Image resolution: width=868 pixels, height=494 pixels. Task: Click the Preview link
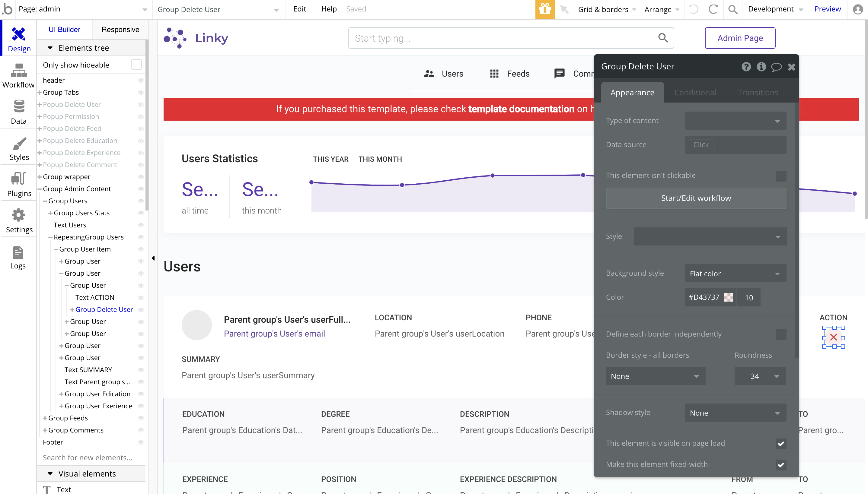point(827,9)
